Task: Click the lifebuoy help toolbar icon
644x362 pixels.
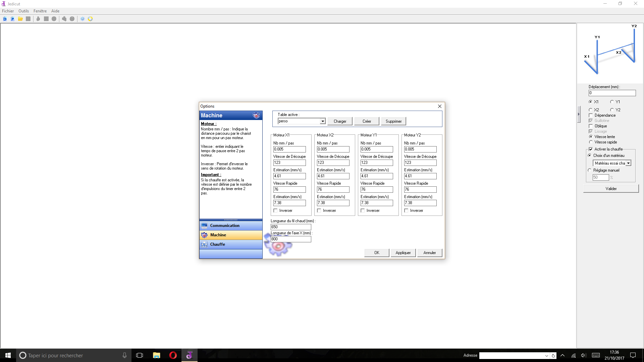Action: coord(90,19)
